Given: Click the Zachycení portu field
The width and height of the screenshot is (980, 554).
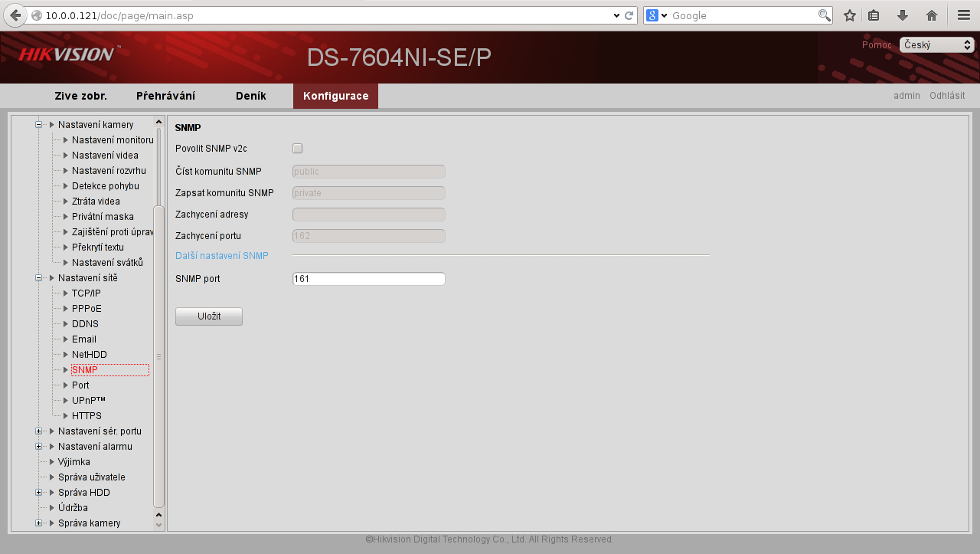Looking at the screenshot, I should coord(368,236).
